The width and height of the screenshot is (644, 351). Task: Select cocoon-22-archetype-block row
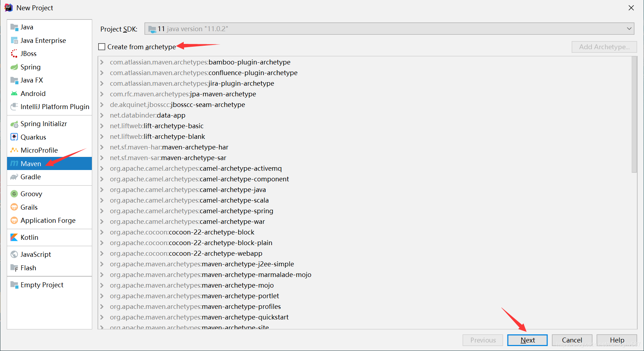[x=365, y=232]
